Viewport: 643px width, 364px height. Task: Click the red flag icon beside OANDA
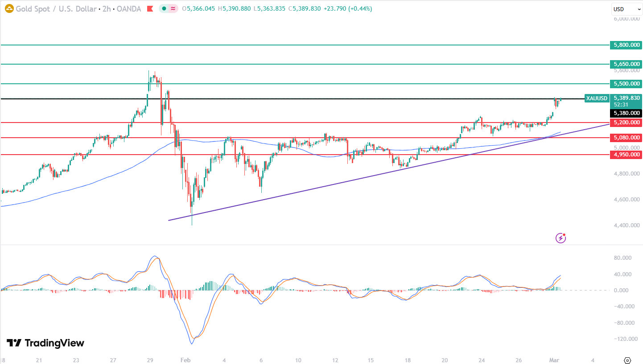(x=150, y=9)
